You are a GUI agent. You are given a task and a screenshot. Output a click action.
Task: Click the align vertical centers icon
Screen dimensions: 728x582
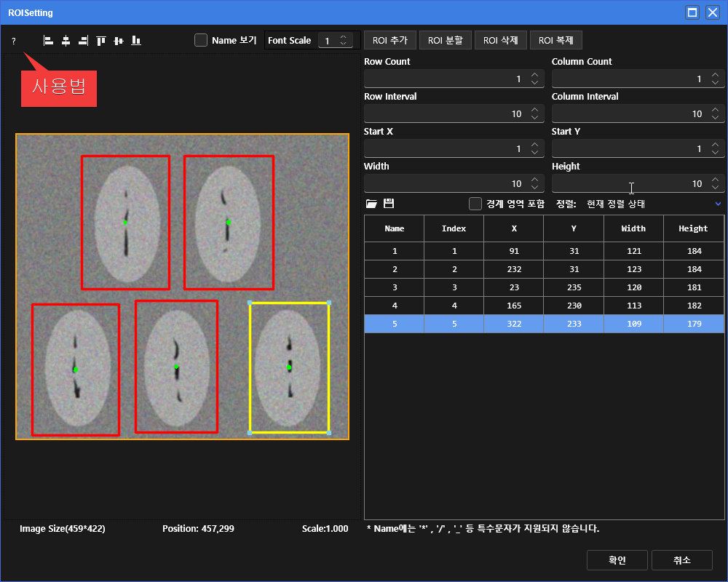119,41
